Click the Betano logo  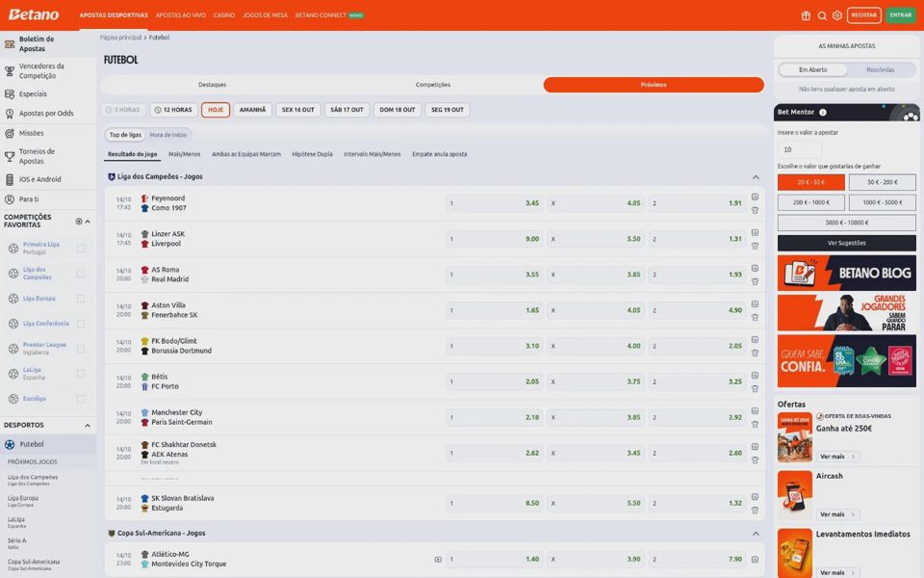(x=34, y=14)
